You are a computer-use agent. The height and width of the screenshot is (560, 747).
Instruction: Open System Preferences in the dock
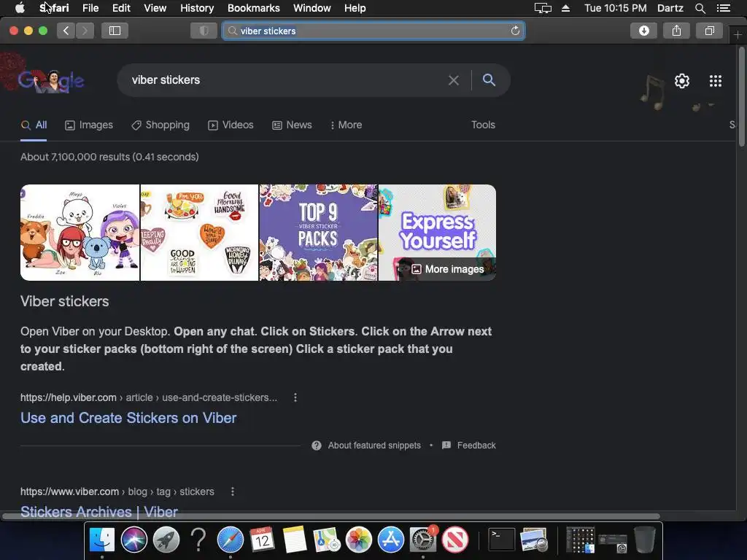pos(422,540)
